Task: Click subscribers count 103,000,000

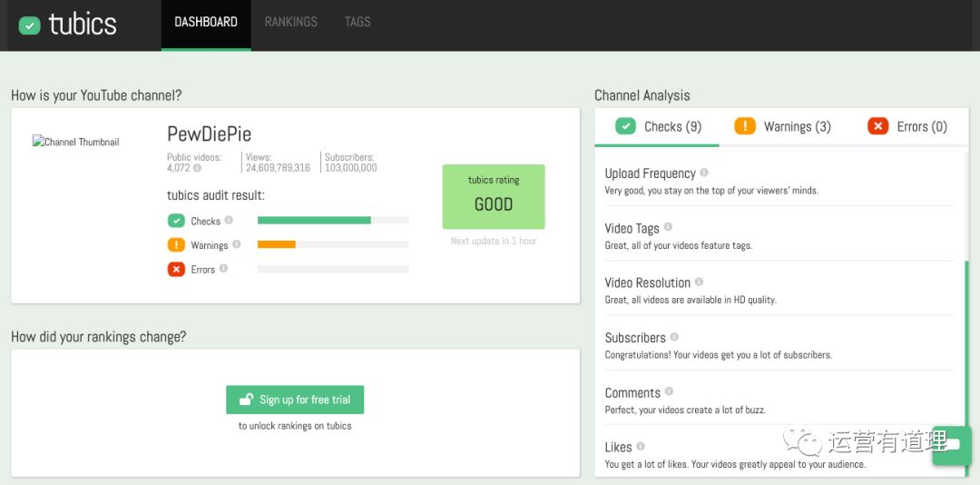Action: 350,168
